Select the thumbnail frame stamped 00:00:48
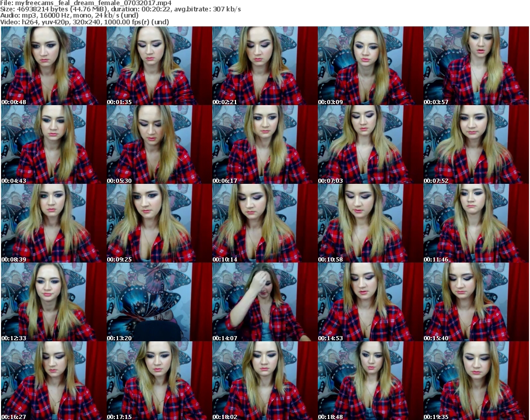The width and height of the screenshot is (530, 420). point(53,66)
